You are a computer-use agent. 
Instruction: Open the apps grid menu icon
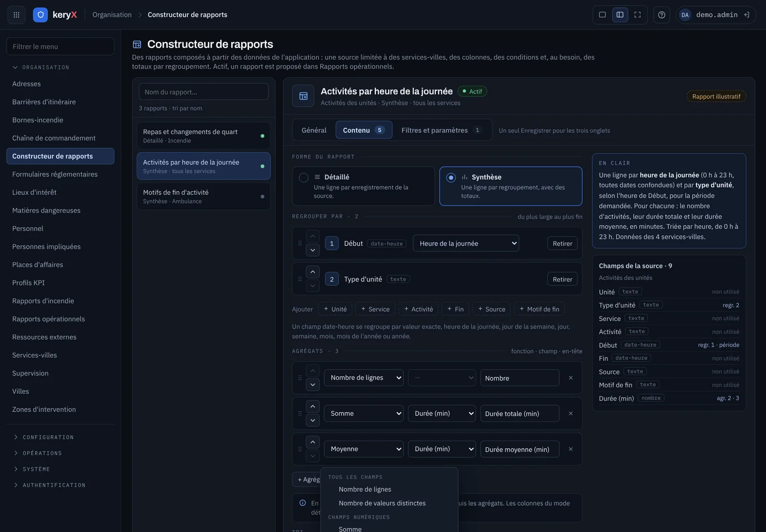point(16,15)
